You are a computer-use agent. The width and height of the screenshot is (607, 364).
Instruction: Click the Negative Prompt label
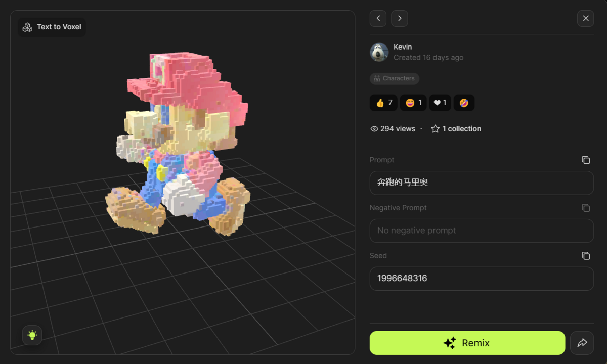pyautogui.click(x=398, y=208)
